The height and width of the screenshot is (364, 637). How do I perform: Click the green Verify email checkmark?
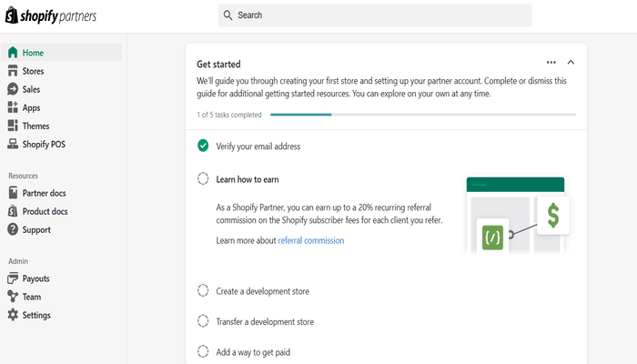pyautogui.click(x=203, y=146)
